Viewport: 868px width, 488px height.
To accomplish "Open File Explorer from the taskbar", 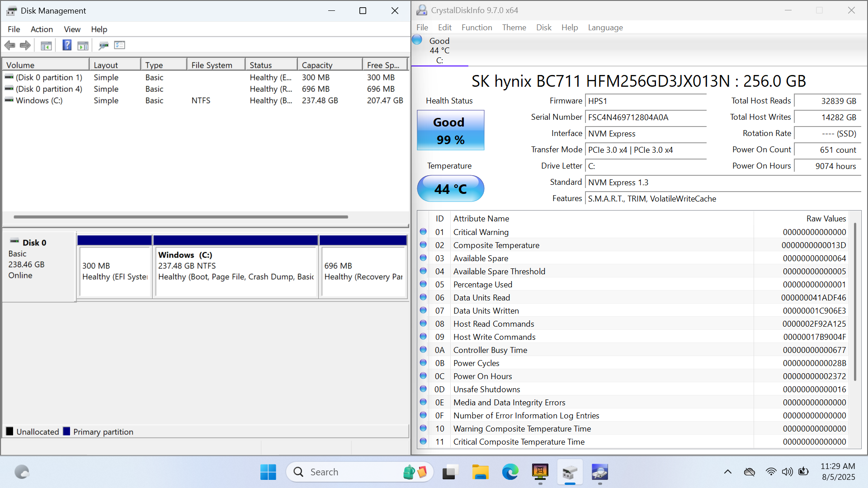I will (x=480, y=472).
